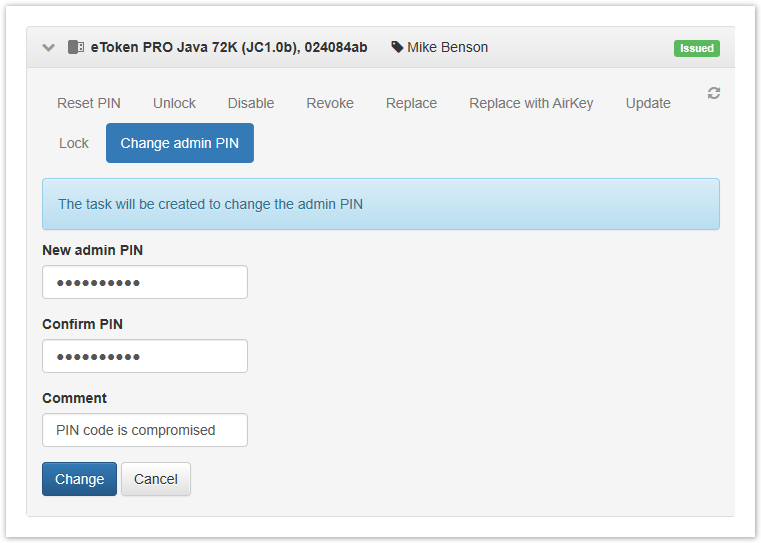
Task: Select the Lock action tab
Action: click(x=74, y=143)
